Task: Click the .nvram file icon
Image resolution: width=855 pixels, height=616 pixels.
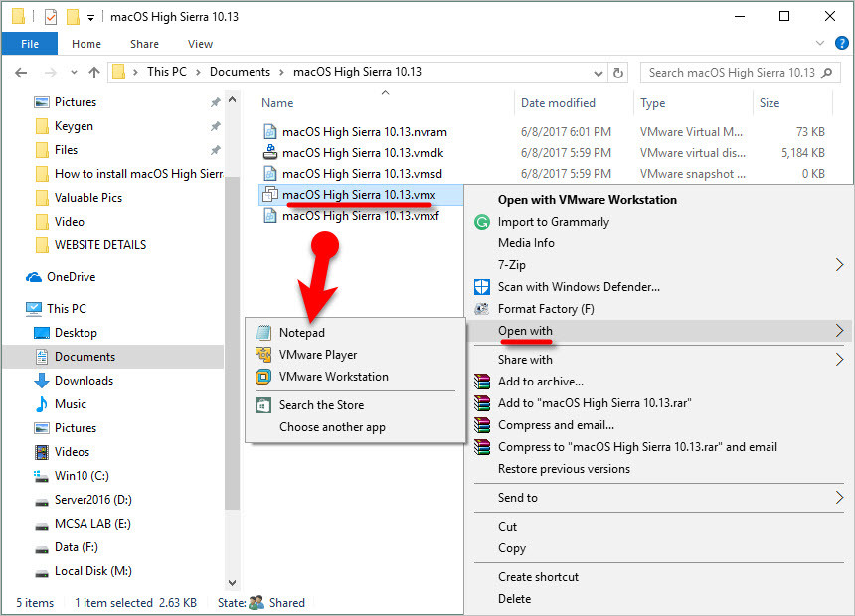Action: tap(269, 131)
